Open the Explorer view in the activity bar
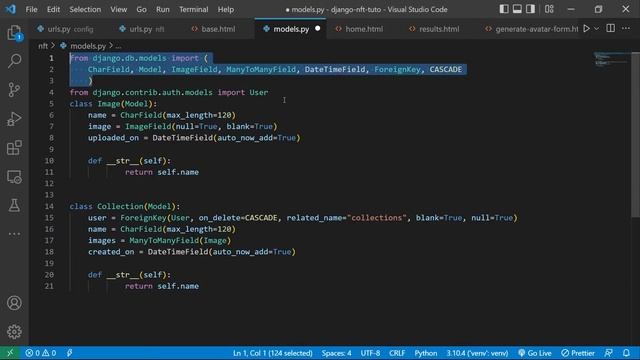Image resolution: width=640 pixels, height=360 pixels. pyautogui.click(x=14, y=33)
